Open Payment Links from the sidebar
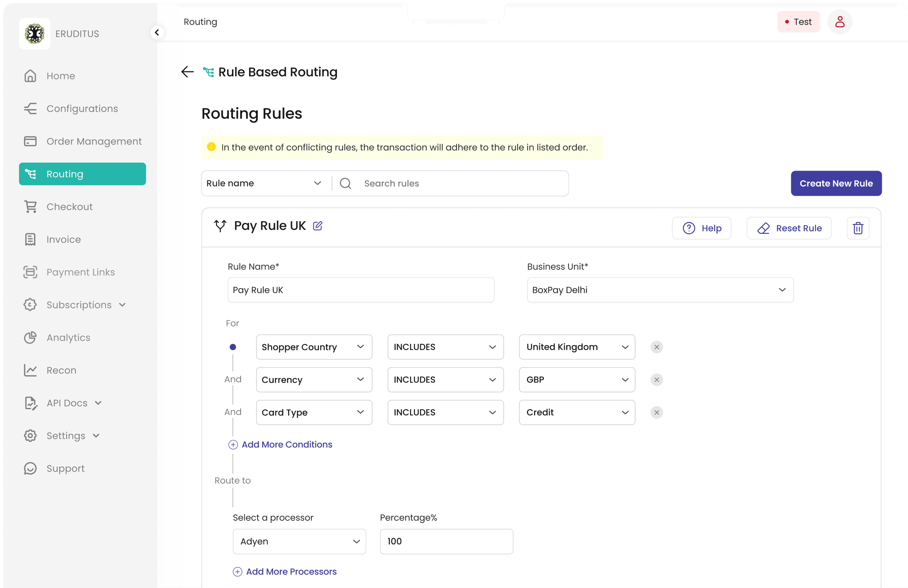This screenshot has width=908, height=588. (81, 272)
